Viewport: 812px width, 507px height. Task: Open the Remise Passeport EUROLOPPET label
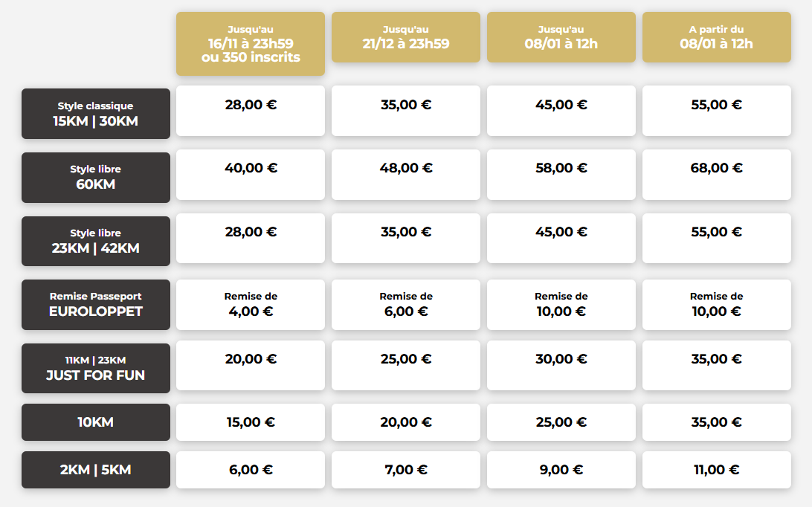pyautogui.click(x=96, y=305)
